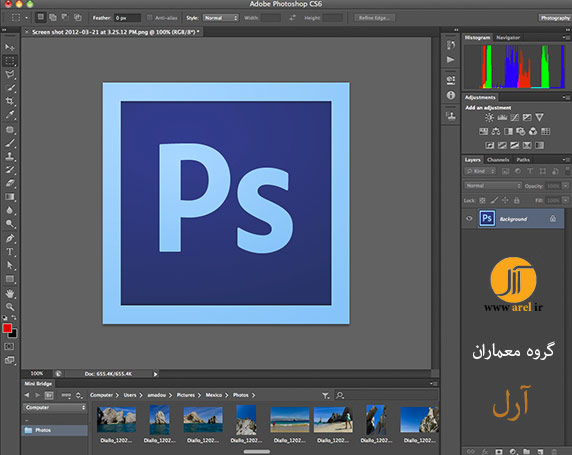The width and height of the screenshot is (572, 455).
Task: Hide the Background layer with eye icon
Action: (469, 219)
